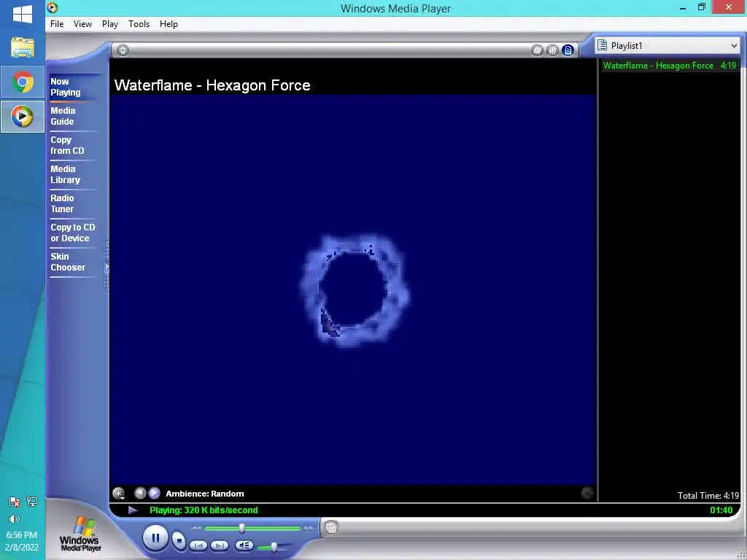Click the seek bar thumb

click(242, 528)
